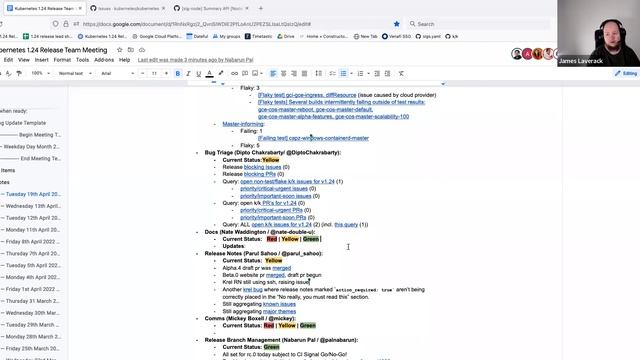Click the insert image icon
This screenshot has height=360, width=640.
[x=255, y=73]
